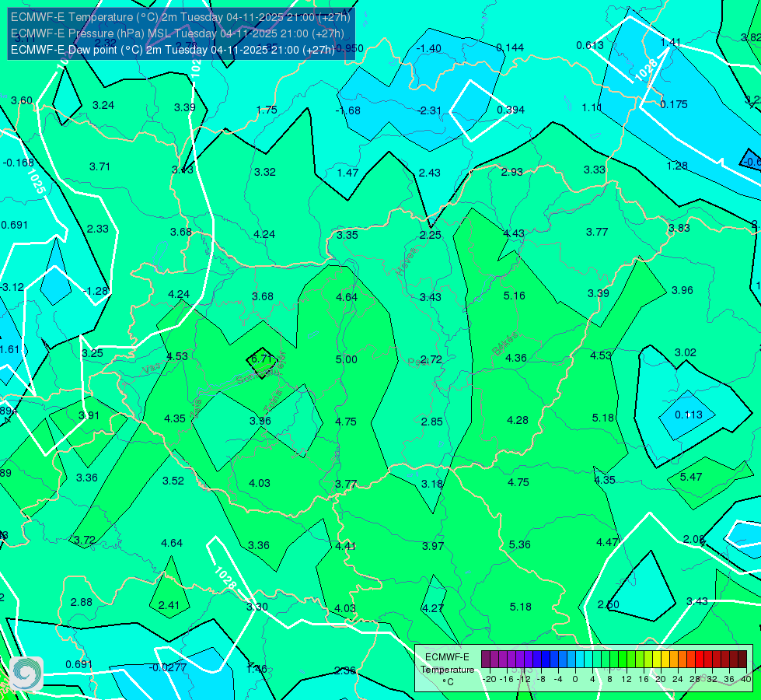The image size is (761, 700).
Task: Click the 4.47 value on the map
Action: click(x=607, y=543)
